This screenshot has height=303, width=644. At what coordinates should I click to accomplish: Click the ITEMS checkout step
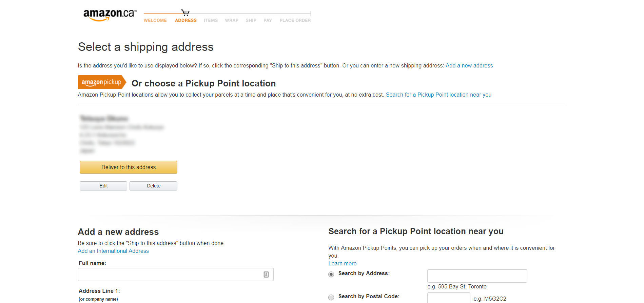tap(211, 20)
